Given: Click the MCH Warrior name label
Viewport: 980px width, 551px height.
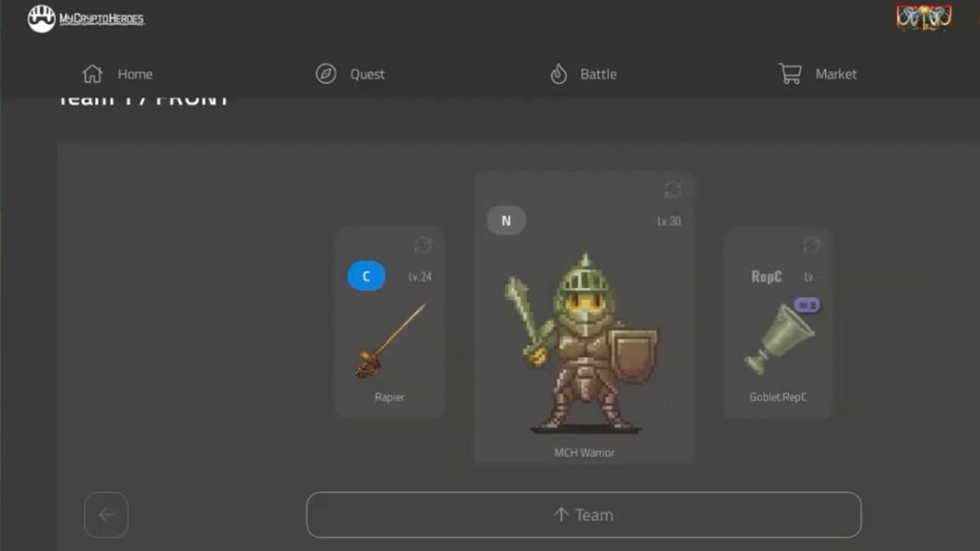Looking at the screenshot, I should point(584,453).
